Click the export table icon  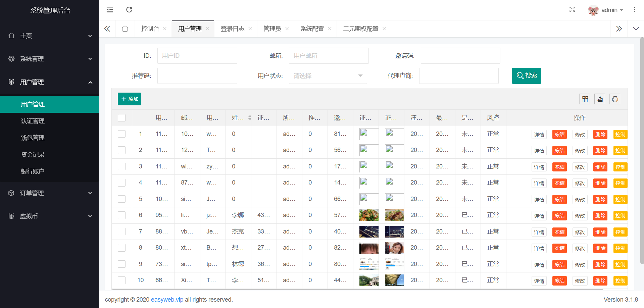(x=600, y=99)
